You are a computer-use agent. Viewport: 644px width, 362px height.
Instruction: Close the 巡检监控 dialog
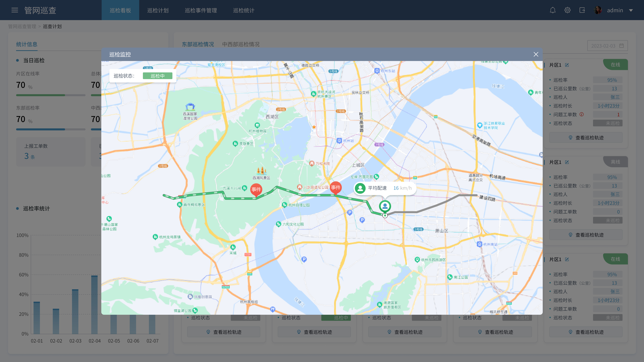pos(536,54)
